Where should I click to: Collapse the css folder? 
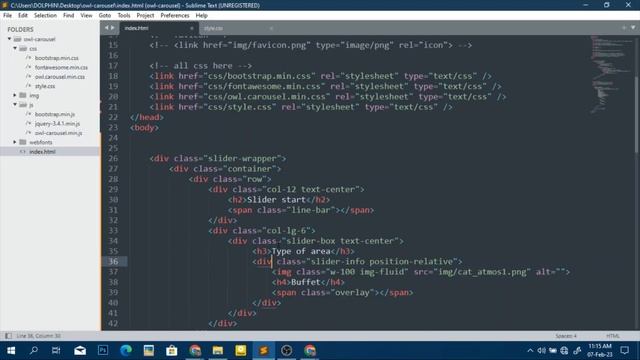(x=15, y=49)
